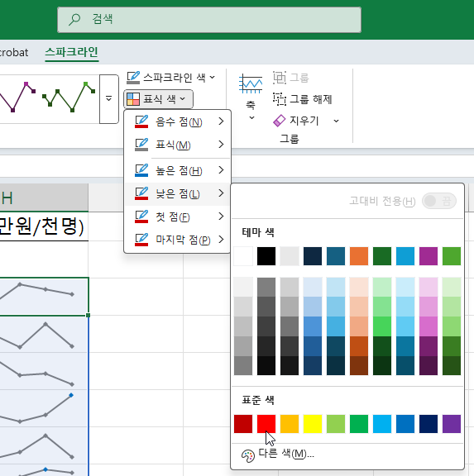Open the 스파크라인 색 dropdown
The height and width of the screenshot is (476, 474).
click(x=171, y=78)
